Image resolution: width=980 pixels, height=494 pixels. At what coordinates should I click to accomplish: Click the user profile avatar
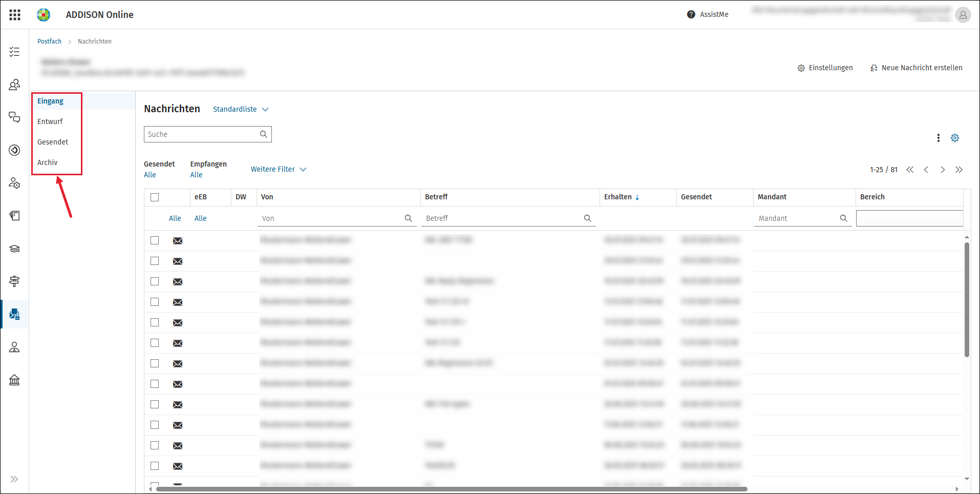(963, 15)
